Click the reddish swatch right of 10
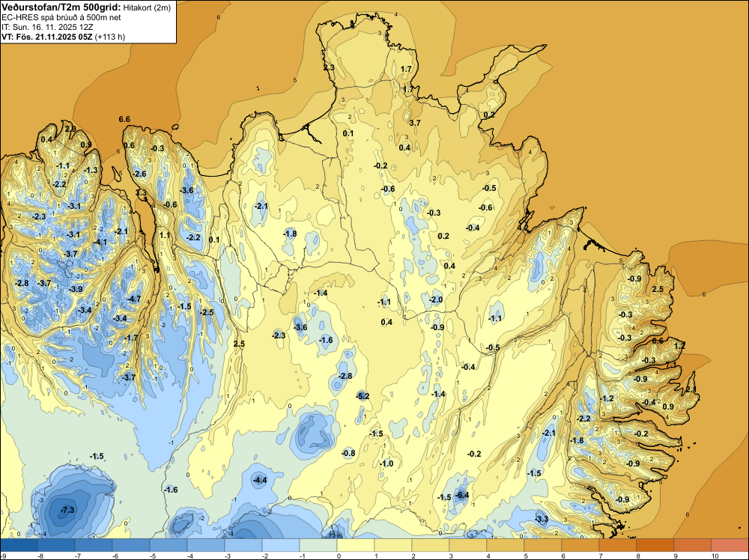This screenshot has height=560, width=749. coord(730,545)
